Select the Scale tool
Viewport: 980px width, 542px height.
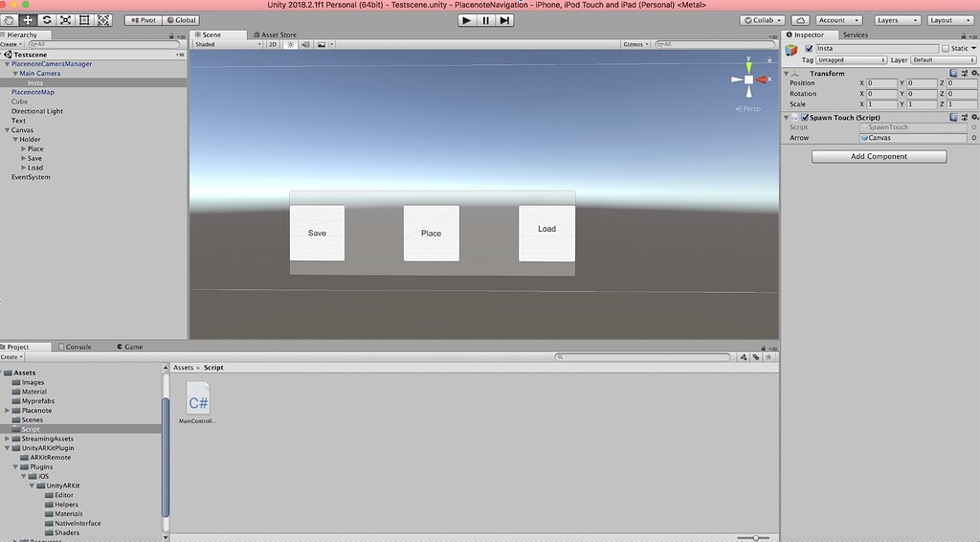pos(66,20)
